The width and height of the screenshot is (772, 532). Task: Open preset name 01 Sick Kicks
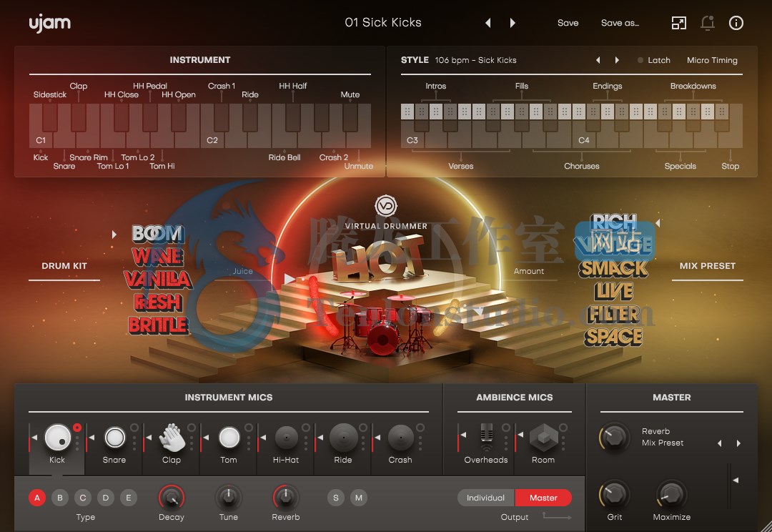tap(383, 23)
